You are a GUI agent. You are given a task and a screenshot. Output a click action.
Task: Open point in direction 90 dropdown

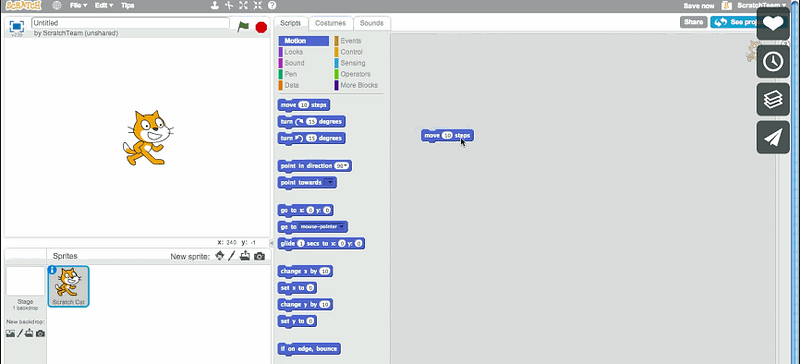point(342,166)
